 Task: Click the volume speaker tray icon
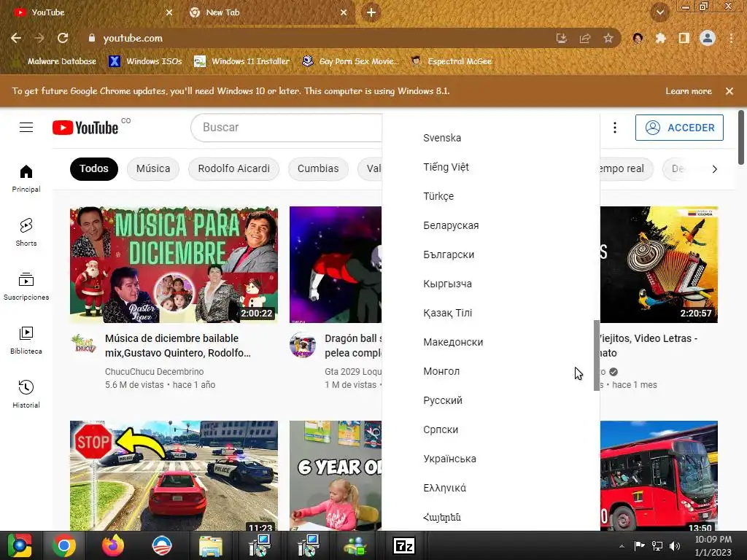pyautogui.click(x=675, y=545)
